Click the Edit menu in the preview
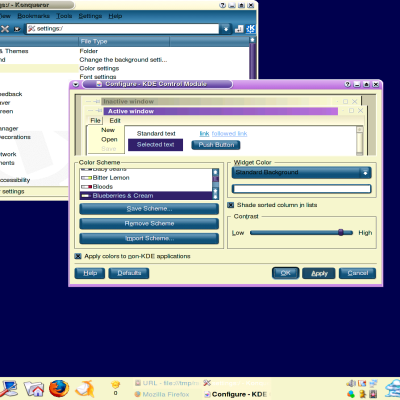400x400 pixels. coord(115,121)
